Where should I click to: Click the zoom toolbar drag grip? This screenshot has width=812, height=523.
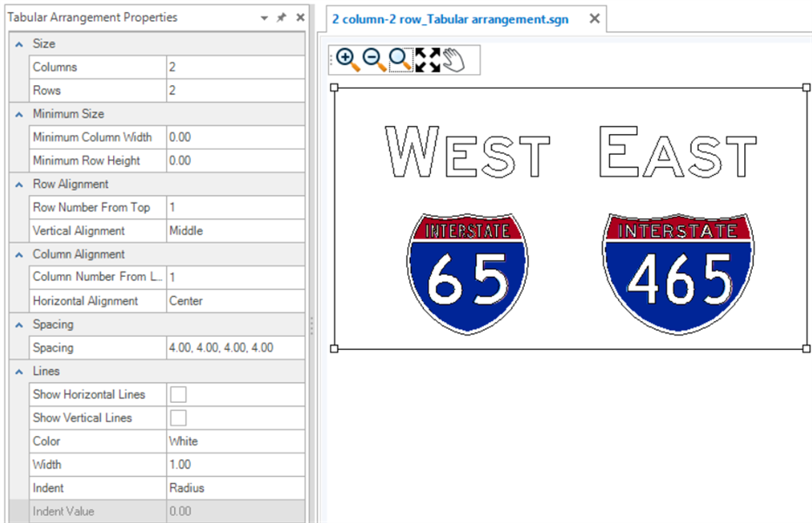332,60
